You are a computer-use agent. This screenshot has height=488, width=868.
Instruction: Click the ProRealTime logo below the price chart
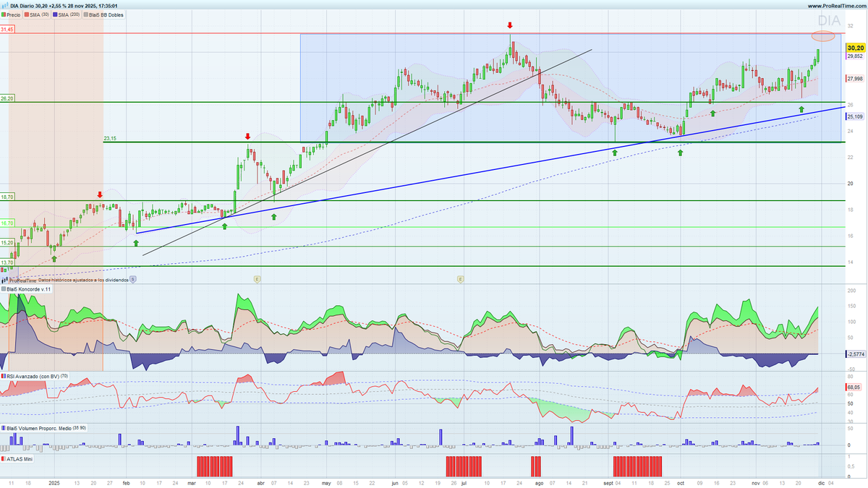click(x=17, y=280)
